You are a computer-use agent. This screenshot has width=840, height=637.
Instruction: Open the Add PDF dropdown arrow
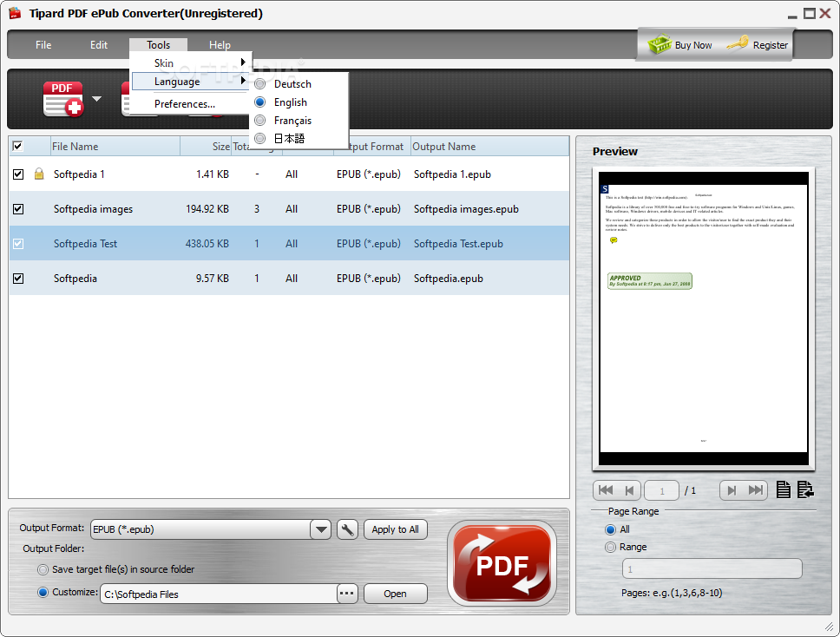tap(96, 99)
